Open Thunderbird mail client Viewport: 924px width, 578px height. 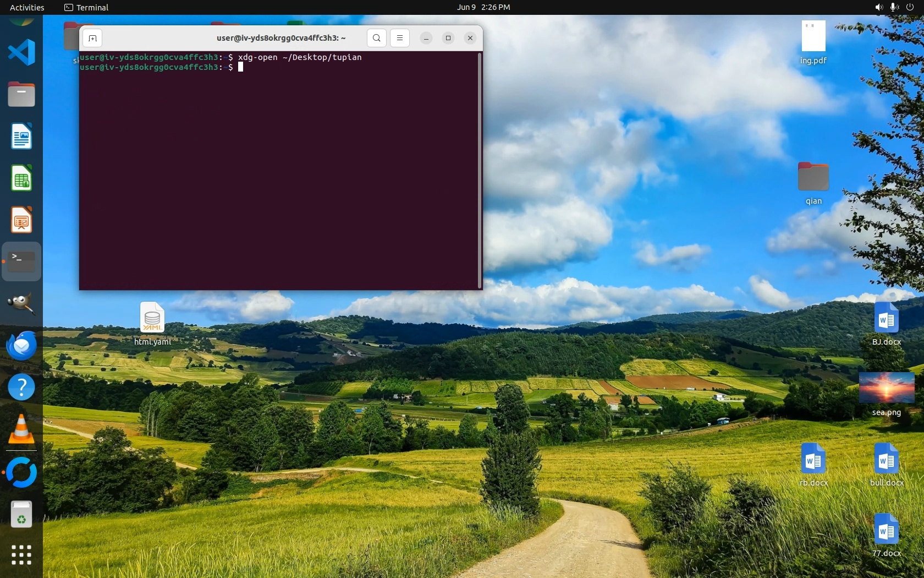point(21,346)
